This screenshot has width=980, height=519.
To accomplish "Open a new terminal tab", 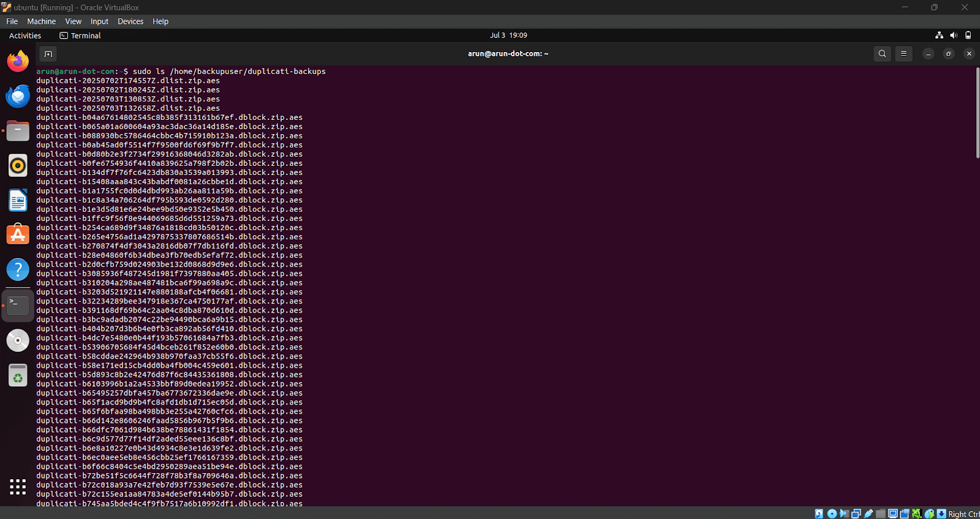I will [x=48, y=54].
